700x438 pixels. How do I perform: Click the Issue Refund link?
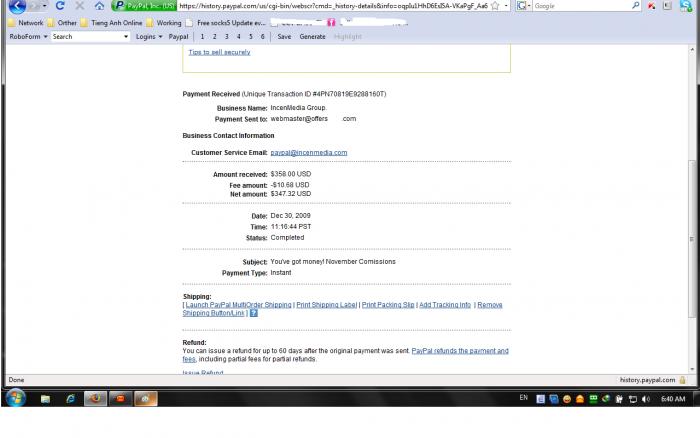click(203, 372)
